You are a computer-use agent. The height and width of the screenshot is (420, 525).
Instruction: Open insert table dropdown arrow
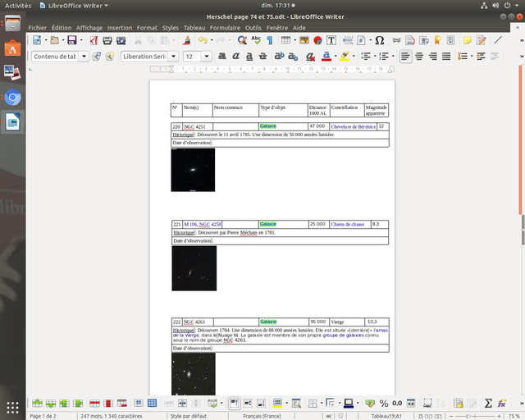click(294, 40)
